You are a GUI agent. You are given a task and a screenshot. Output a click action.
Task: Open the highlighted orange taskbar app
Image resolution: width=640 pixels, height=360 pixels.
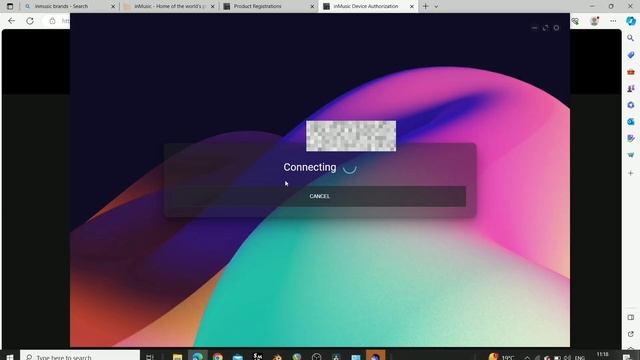[x=376, y=356]
